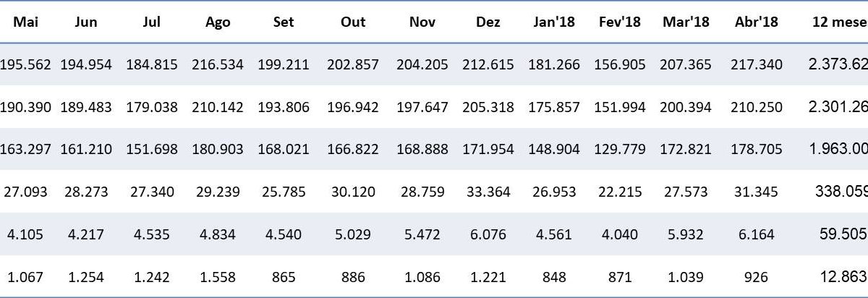Click the Out column header

[353, 22]
